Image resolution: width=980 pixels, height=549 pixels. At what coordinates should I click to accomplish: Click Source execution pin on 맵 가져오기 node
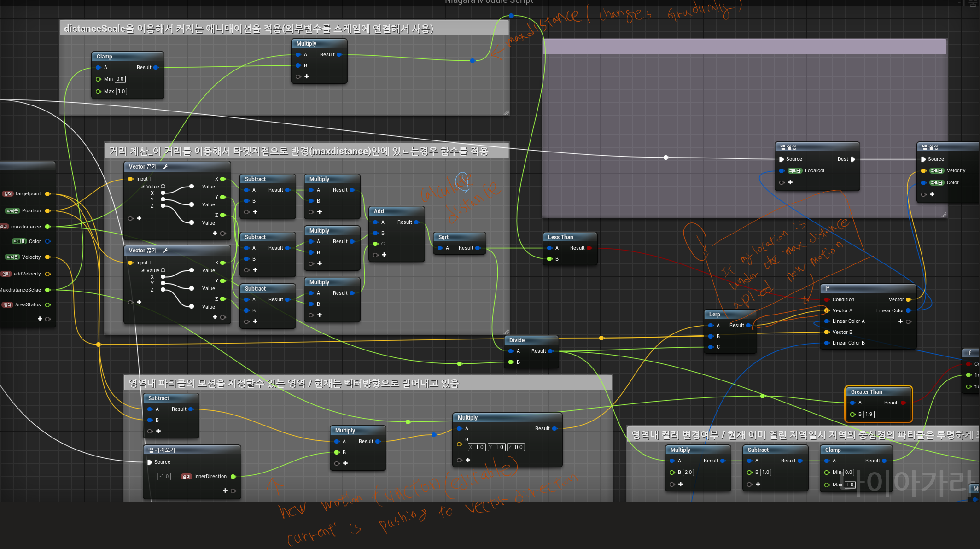(x=150, y=462)
